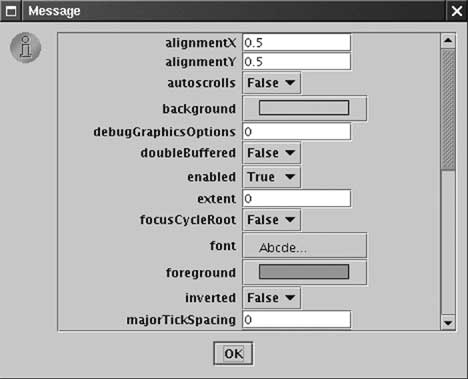Click the alignmentY text field
The image size is (468, 379).
pos(297,62)
